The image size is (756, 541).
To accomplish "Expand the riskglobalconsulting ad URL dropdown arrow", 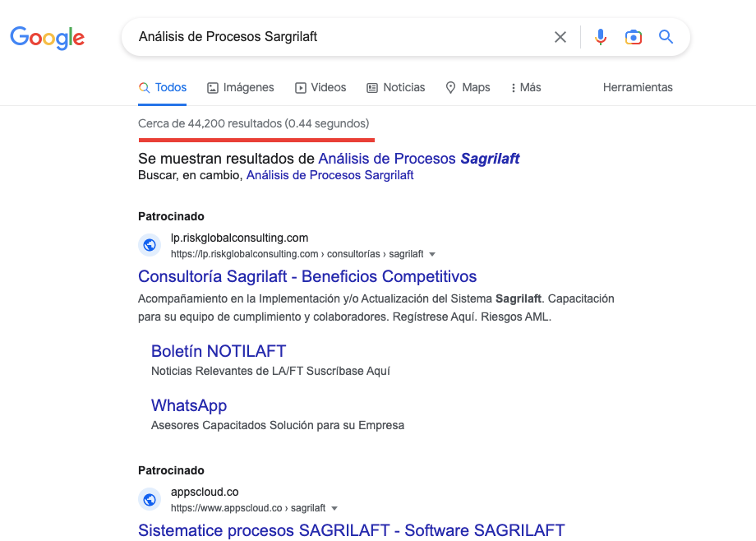I will coord(432,254).
